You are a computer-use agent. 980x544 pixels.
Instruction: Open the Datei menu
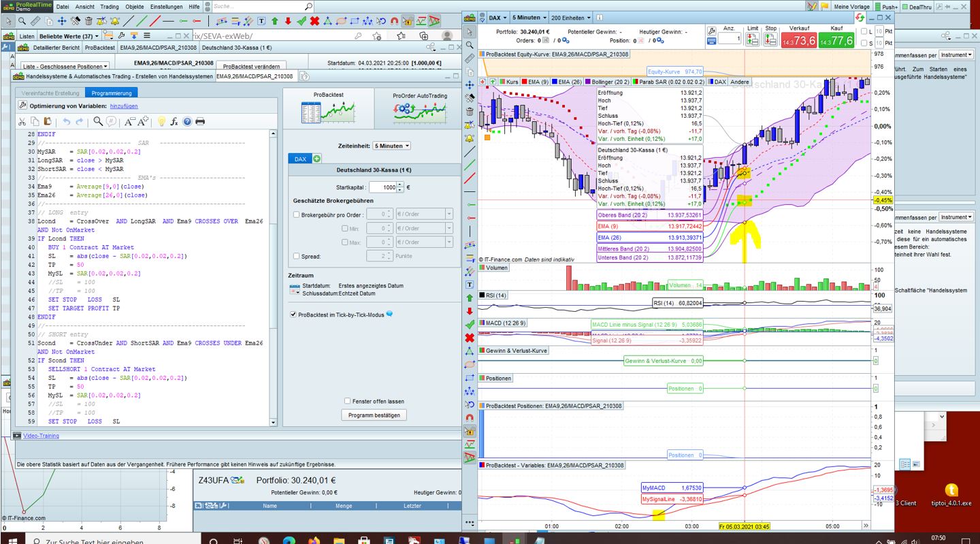pos(62,6)
